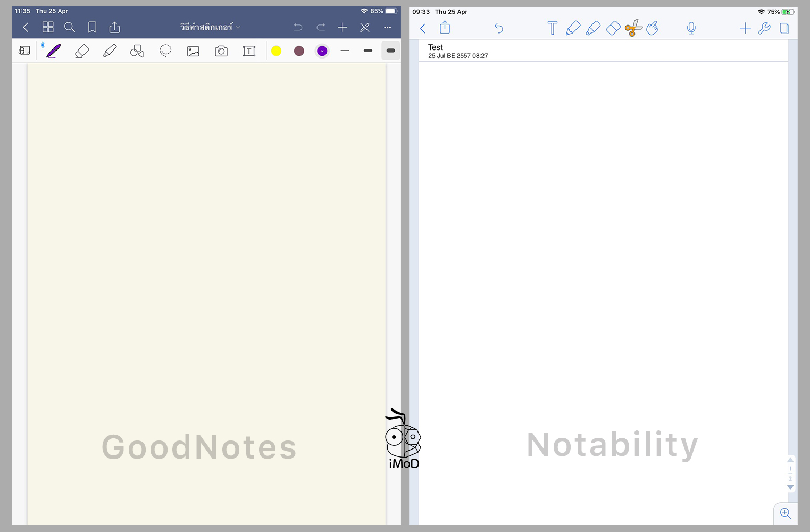Open the GoodNotes thumbnail grid view
810x532 pixels.
[48, 27]
